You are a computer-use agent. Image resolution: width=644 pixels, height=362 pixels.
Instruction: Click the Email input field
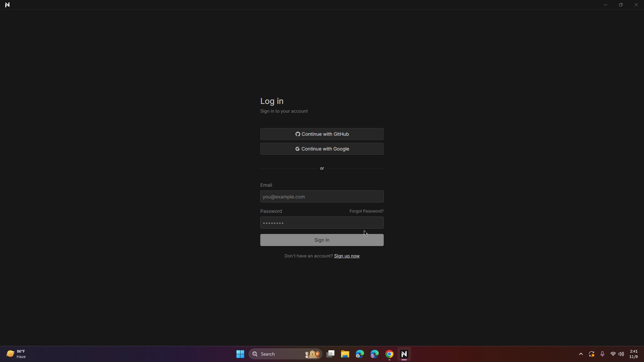point(322,196)
